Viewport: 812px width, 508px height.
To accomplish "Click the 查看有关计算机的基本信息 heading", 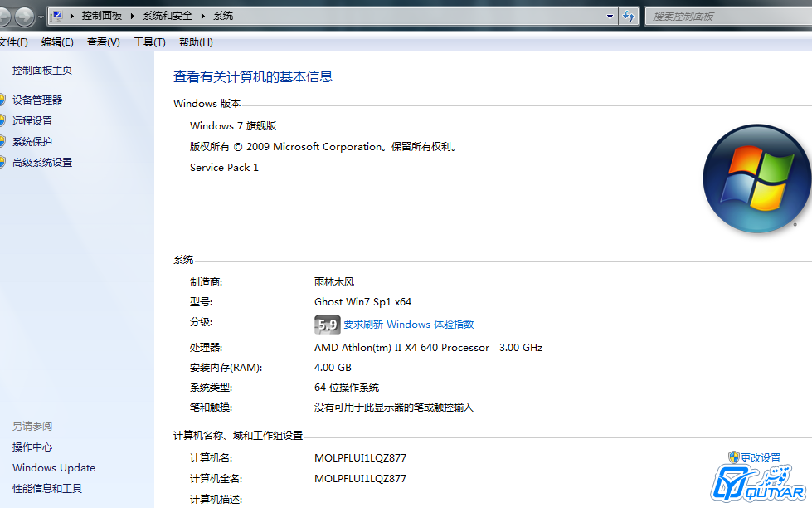I will point(253,76).
